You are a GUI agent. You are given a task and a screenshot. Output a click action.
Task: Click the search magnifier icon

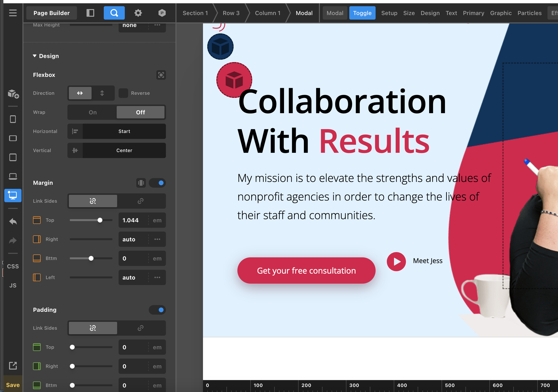[114, 13]
